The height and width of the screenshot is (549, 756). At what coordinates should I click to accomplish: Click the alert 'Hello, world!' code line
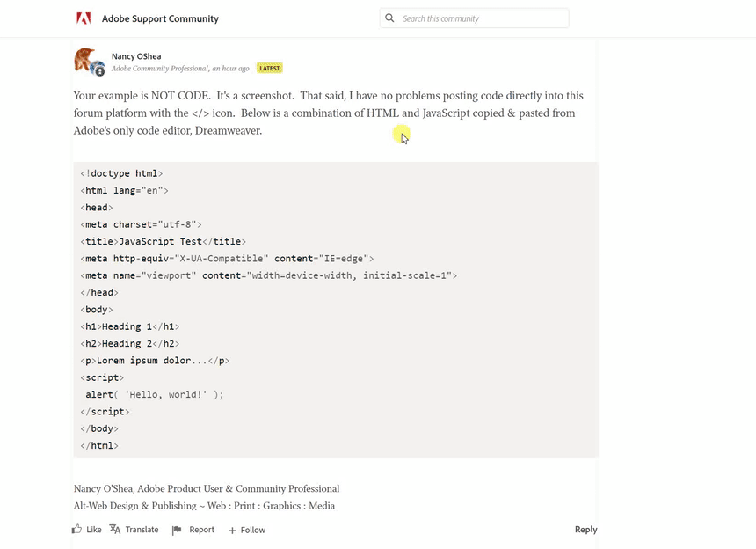pyautogui.click(x=155, y=395)
